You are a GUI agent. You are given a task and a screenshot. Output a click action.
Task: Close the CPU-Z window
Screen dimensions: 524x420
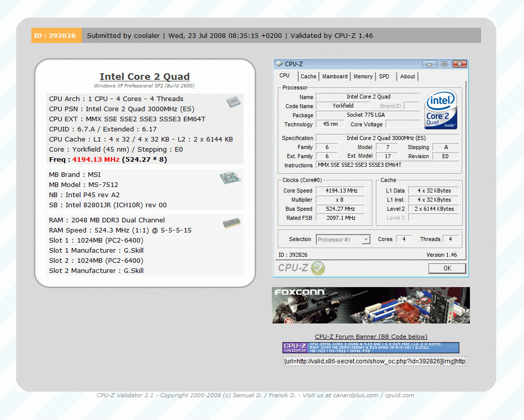[459, 64]
